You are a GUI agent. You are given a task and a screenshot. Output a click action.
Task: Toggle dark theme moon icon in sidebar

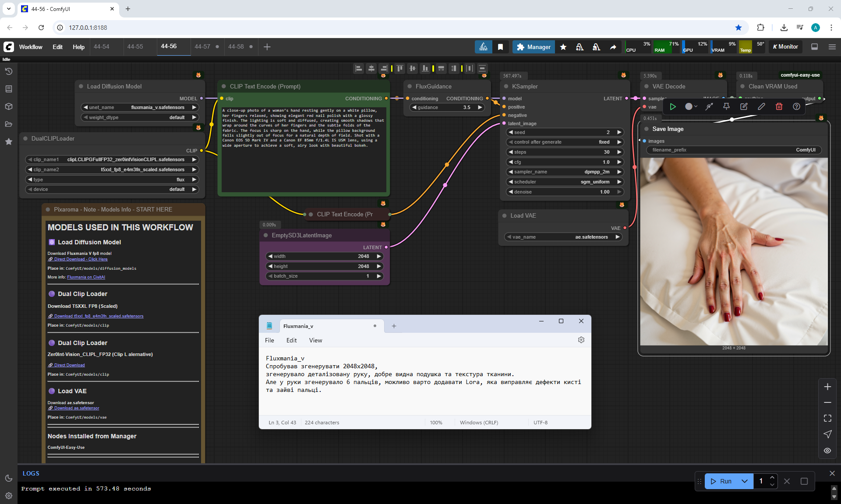click(8, 478)
